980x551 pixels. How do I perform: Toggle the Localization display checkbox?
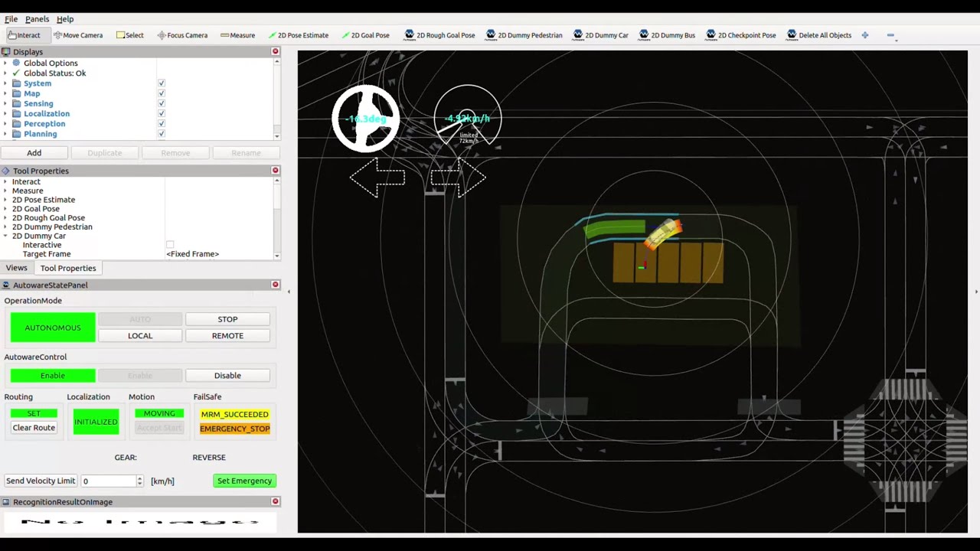(162, 113)
